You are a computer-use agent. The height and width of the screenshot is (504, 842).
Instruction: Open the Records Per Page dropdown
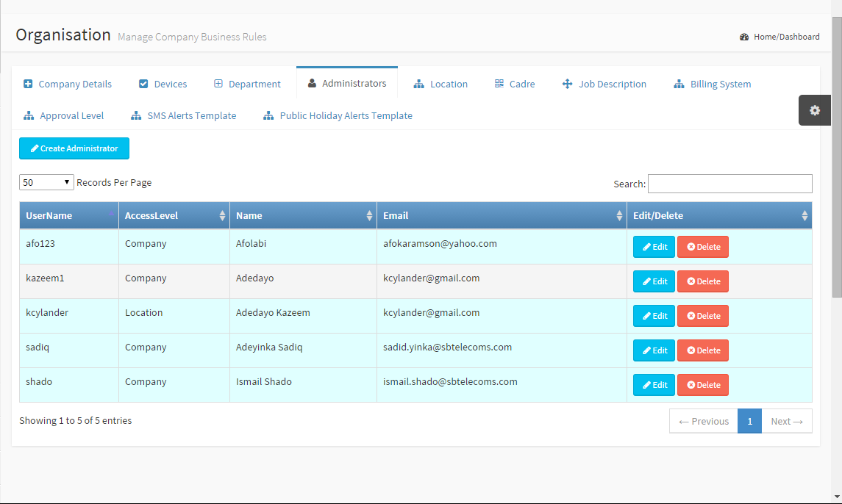[x=46, y=182]
